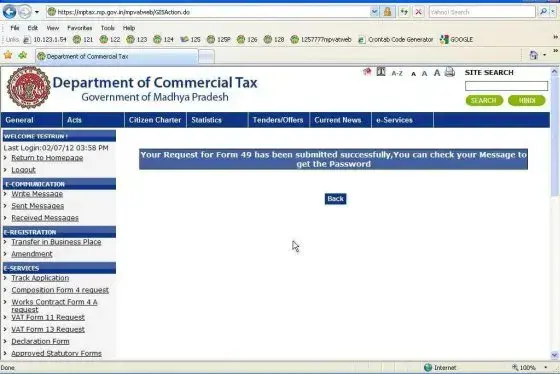The height and width of the screenshot is (374, 560).
Task: Expand the zoom level dropdown at 100%
Action: [545, 368]
